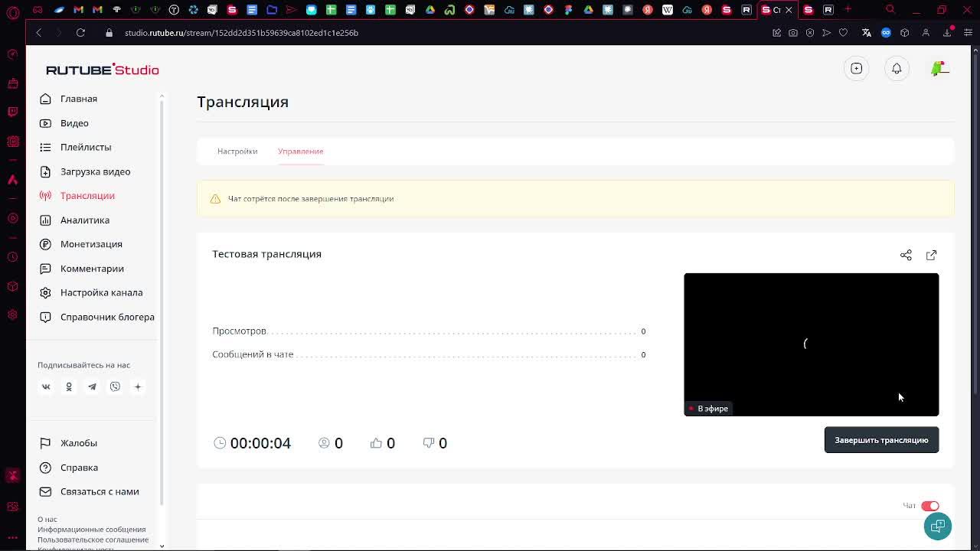Open a new browser tab
980x551 pixels.
[848, 10]
